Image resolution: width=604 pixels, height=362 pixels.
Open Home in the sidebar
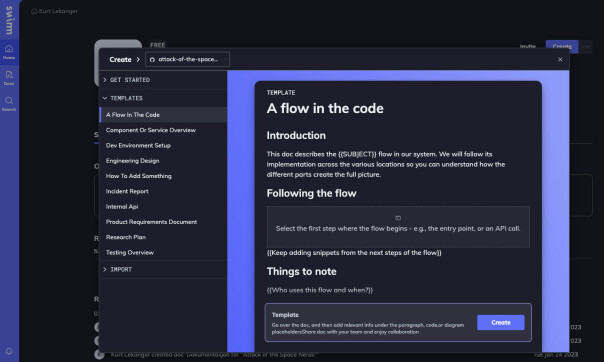(x=9, y=52)
